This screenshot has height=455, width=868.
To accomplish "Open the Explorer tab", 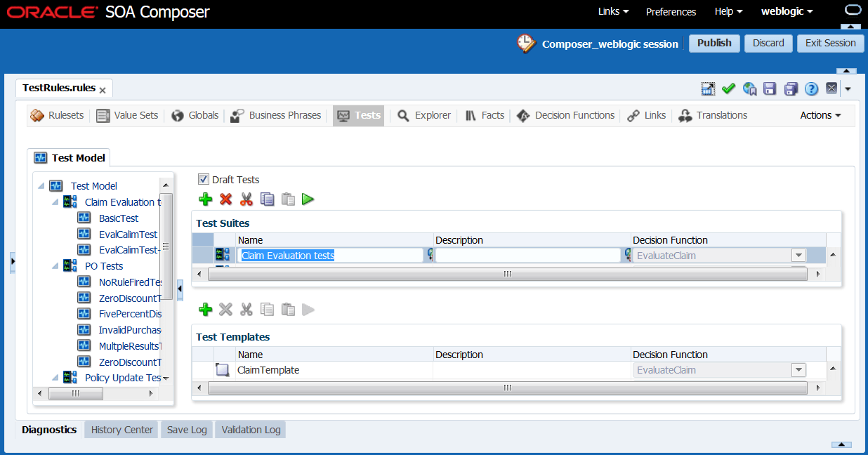I will click(x=424, y=115).
